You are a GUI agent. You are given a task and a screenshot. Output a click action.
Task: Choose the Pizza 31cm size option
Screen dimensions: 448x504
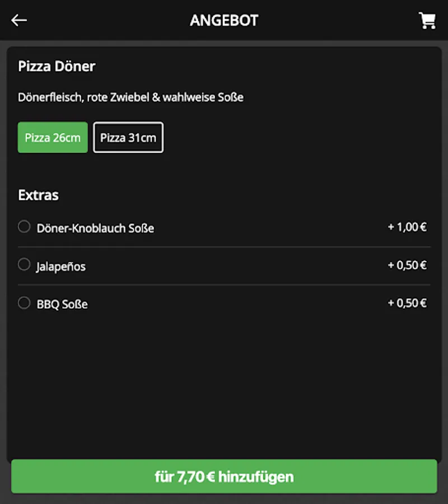click(128, 137)
